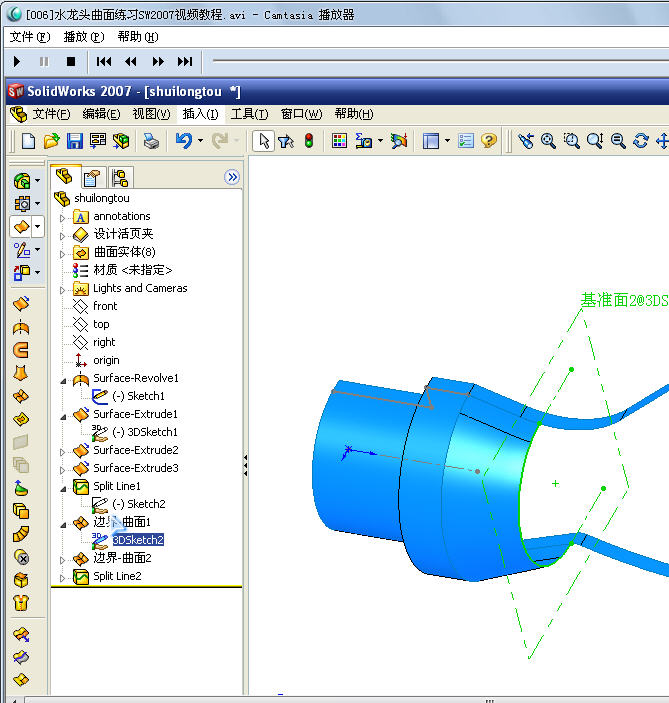Stop the video playback
This screenshot has height=703, width=669.
point(70,61)
